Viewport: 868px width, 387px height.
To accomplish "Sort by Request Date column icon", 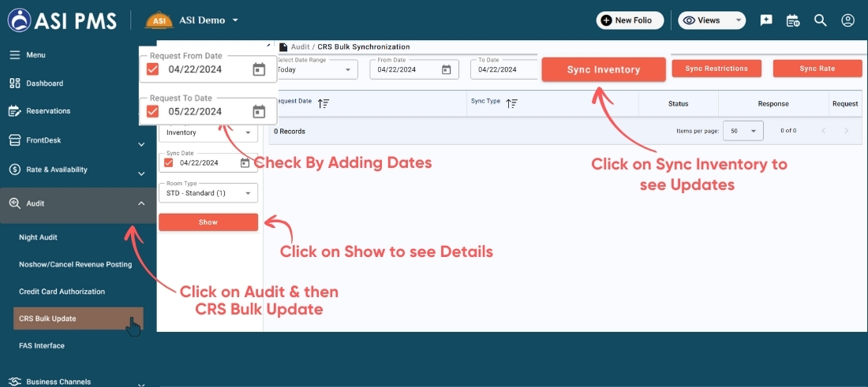I will 324,103.
